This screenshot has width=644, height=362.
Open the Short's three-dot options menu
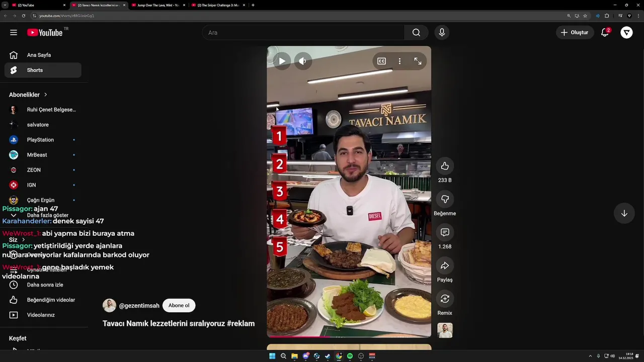pyautogui.click(x=399, y=61)
